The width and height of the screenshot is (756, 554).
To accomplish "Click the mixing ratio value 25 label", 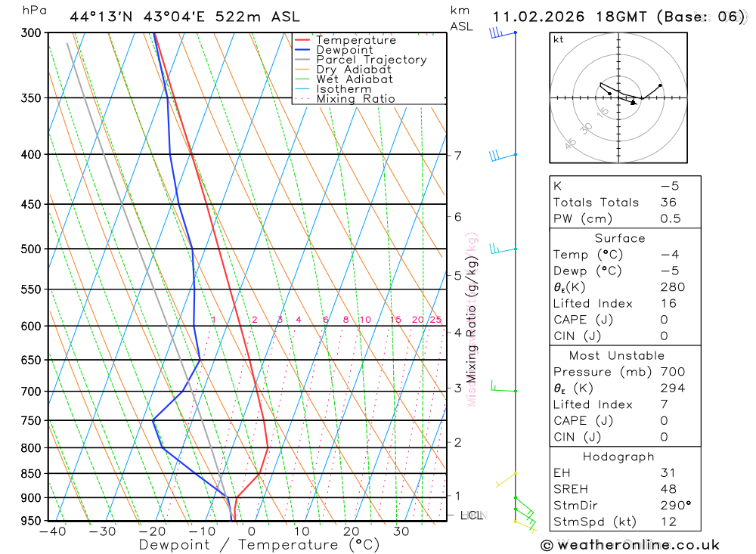I will point(435,320).
